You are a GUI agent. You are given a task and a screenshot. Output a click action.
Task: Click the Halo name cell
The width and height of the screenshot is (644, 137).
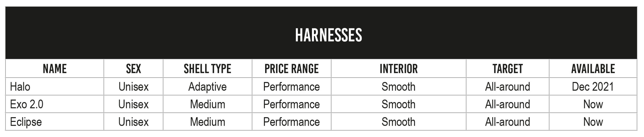pyautogui.click(x=20, y=87)
